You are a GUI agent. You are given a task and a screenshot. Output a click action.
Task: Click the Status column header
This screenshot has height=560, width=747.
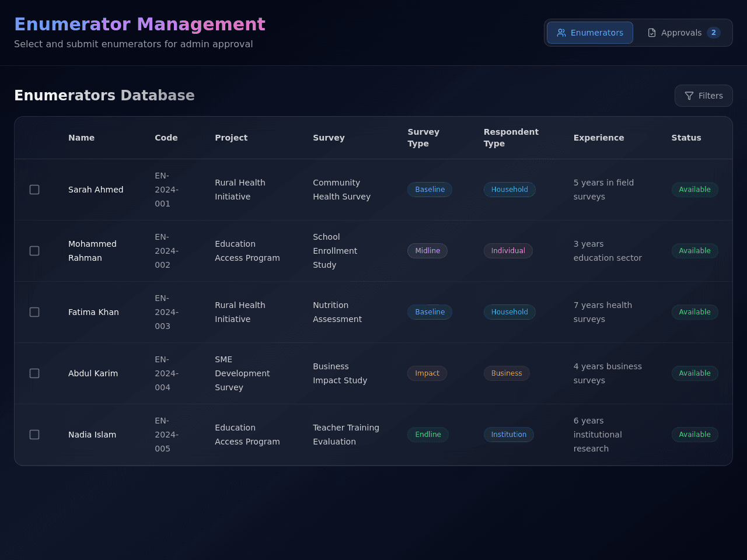click(x=686, y=138)
